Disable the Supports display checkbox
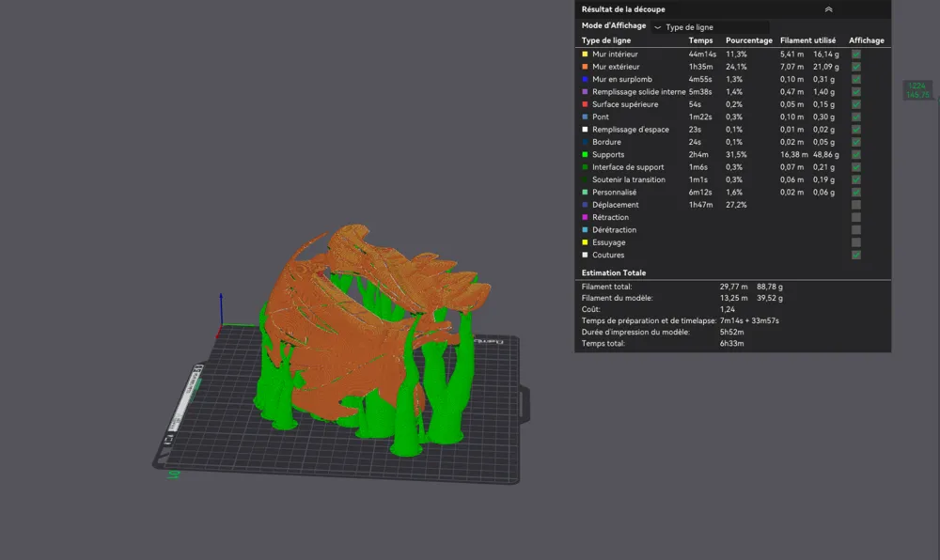 coord(855,154)
